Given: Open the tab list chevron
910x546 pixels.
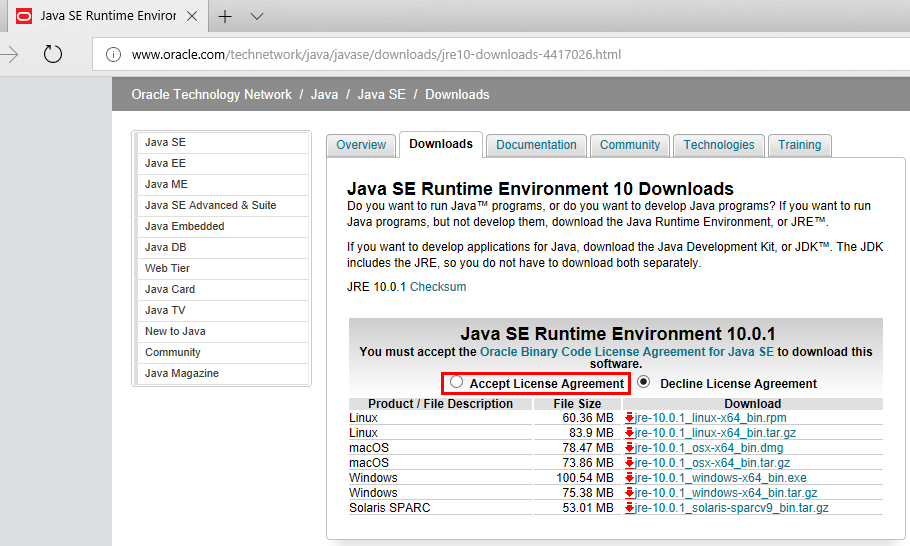Looking at the screenshot, I should [257, 16].
